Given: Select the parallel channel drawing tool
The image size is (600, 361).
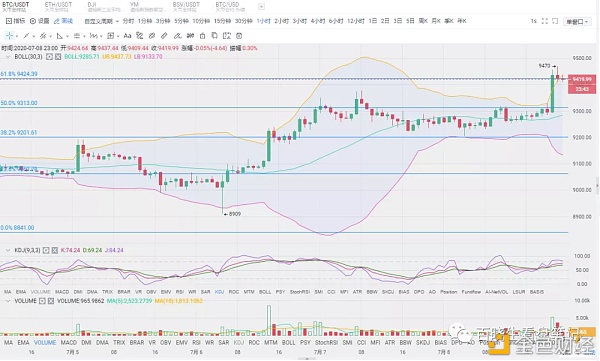Looking at the screenshot, I should [x=43, y=36].
